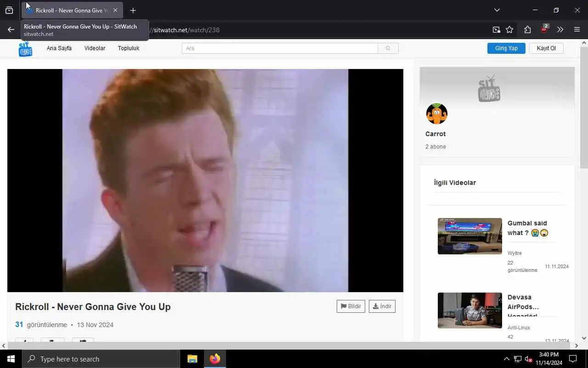
Task: Open the Extensions puzzle icon
Action: [527, 30]
